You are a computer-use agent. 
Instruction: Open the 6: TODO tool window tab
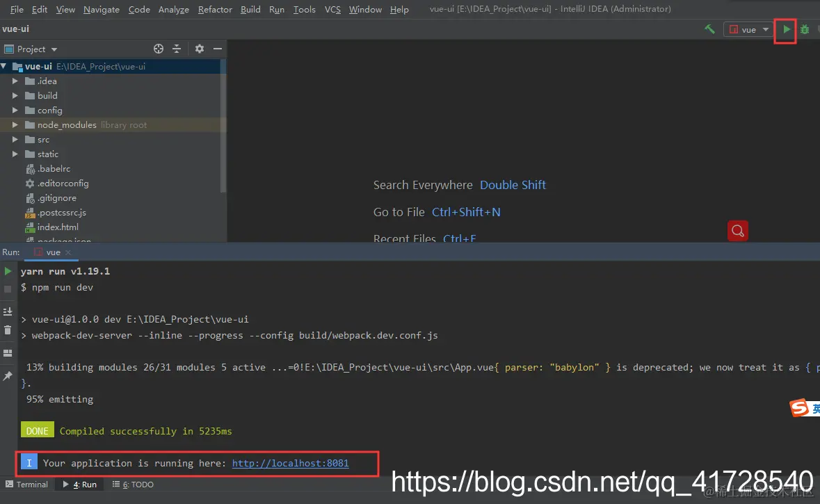click(x=134, y=485)
